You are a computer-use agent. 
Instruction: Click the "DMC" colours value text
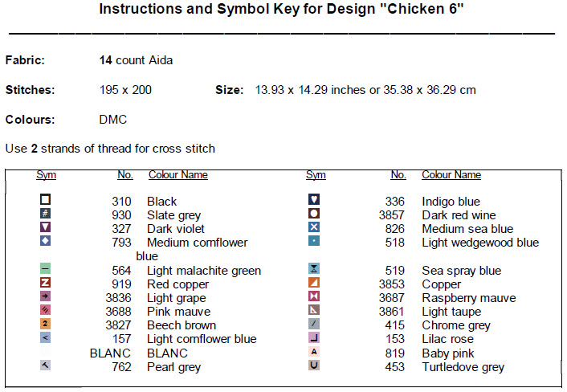coord(112,120)
